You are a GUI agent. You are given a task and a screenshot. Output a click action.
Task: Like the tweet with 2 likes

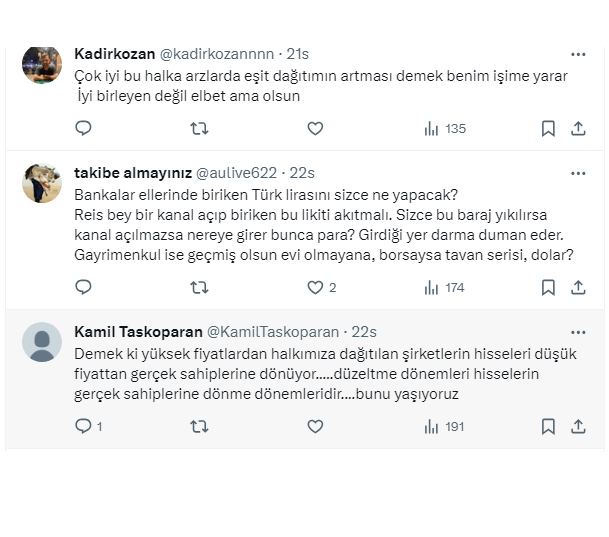tap(320, 287)
